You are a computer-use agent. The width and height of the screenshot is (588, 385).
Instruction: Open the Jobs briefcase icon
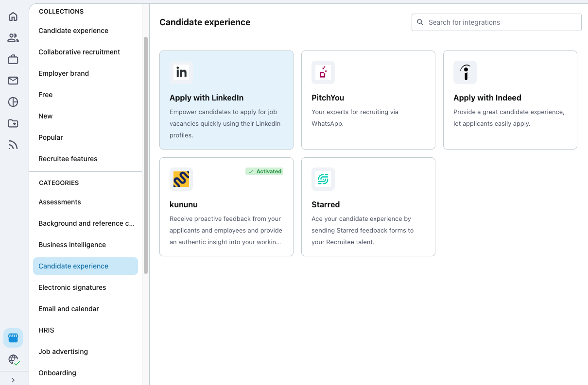[13, 59]
